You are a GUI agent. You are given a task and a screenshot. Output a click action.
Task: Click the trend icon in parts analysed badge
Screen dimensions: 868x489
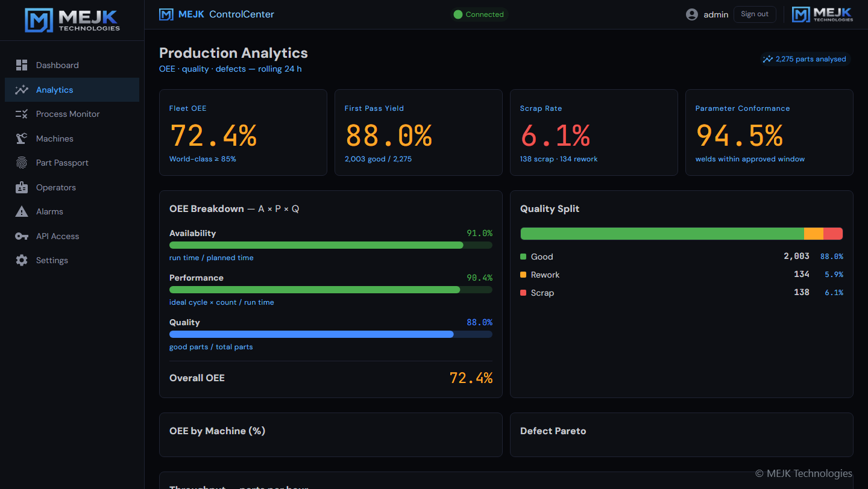click(x=767, y=59)
